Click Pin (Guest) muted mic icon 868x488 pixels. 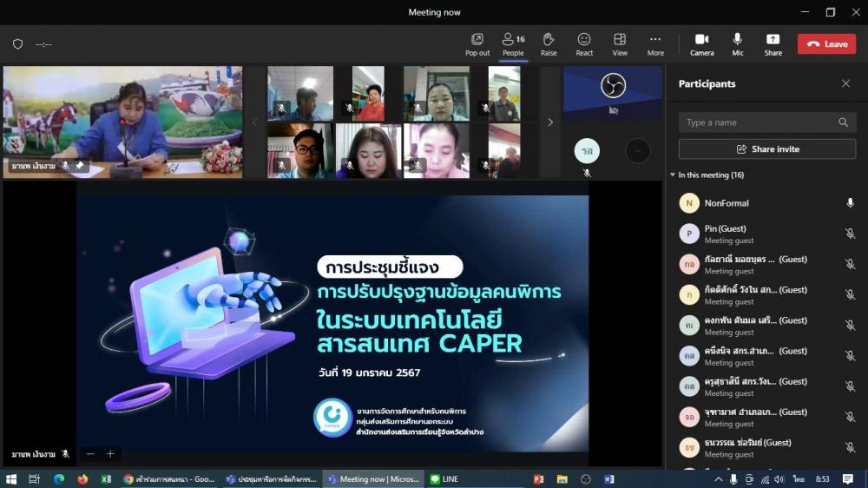click(850, 234)
